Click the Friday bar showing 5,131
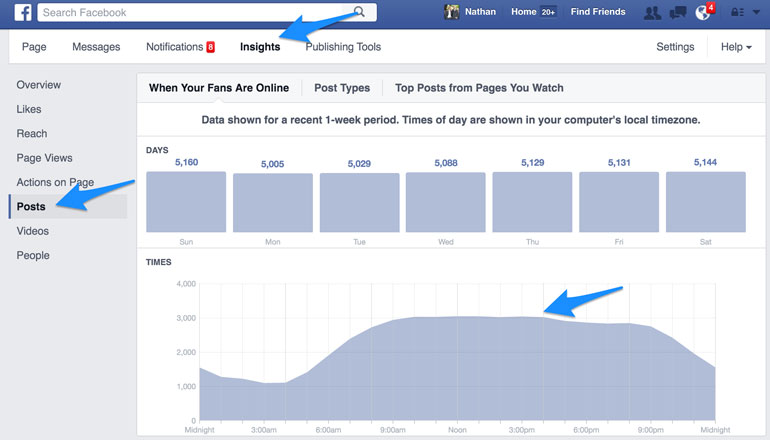 tap(619, 202)
